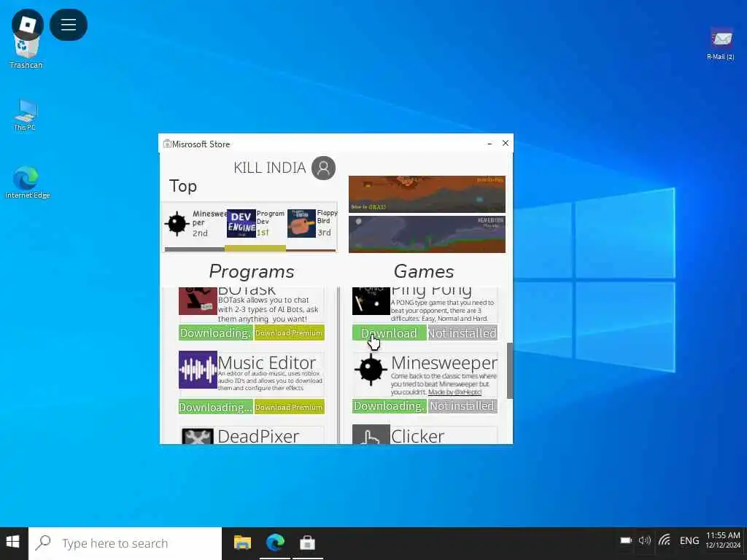Minimize the Misrosoft Store window

tap(489, 143)
